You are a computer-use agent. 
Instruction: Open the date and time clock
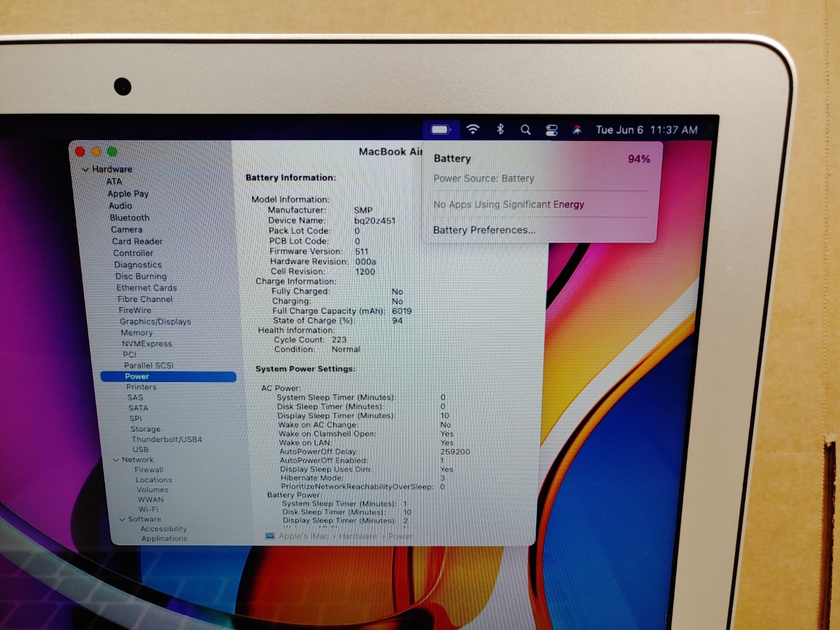coord(646,130)
